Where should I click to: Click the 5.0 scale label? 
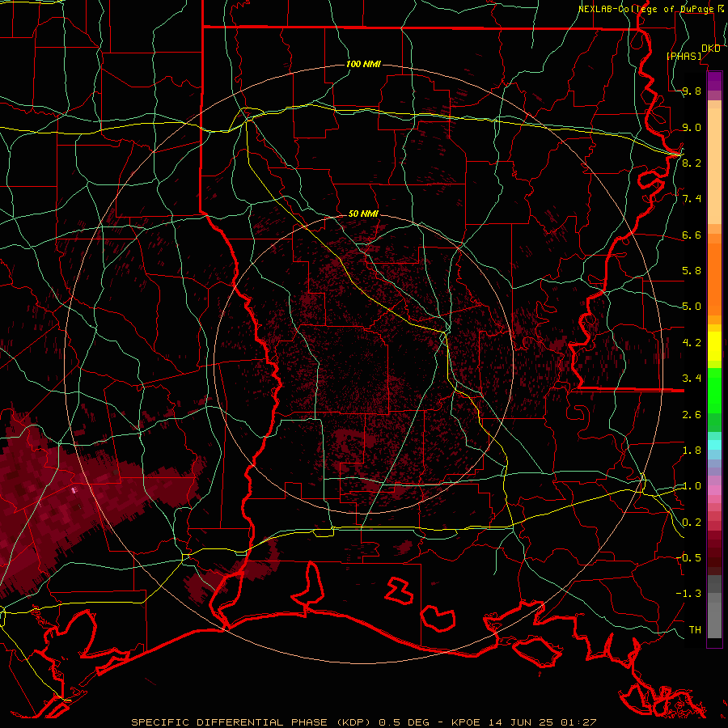click(692, 307)
